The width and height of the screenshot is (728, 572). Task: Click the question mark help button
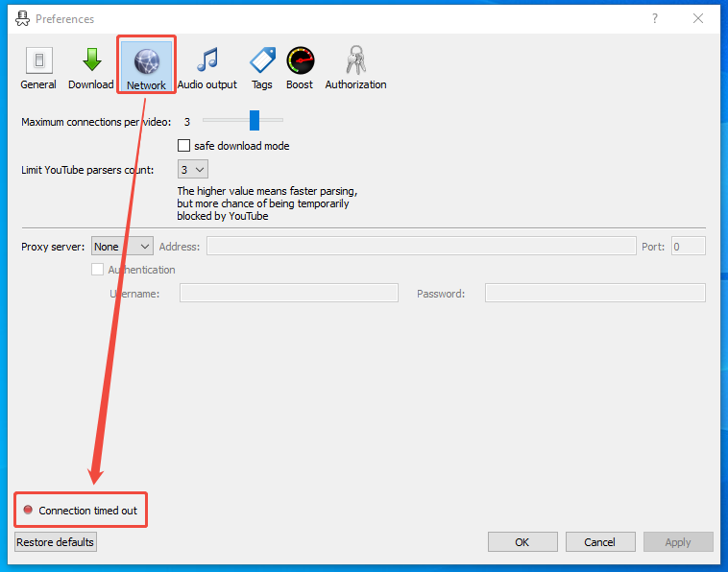(655, 18)
